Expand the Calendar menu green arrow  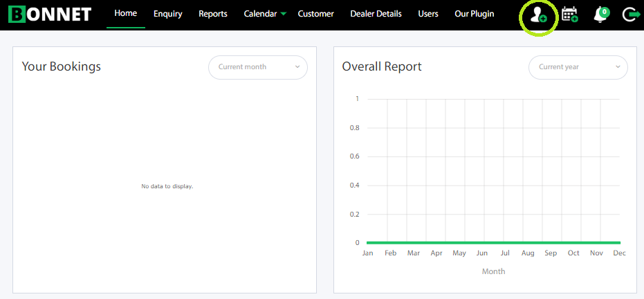pos(284,14)
